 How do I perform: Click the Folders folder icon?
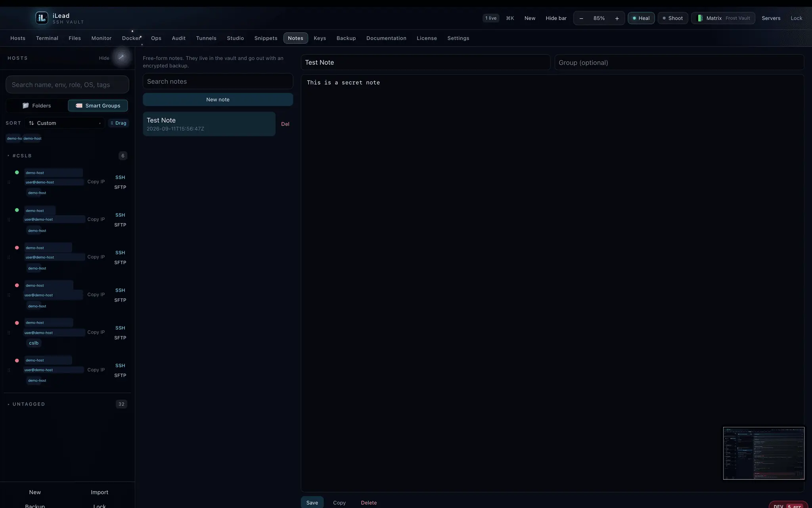[26, 106]
